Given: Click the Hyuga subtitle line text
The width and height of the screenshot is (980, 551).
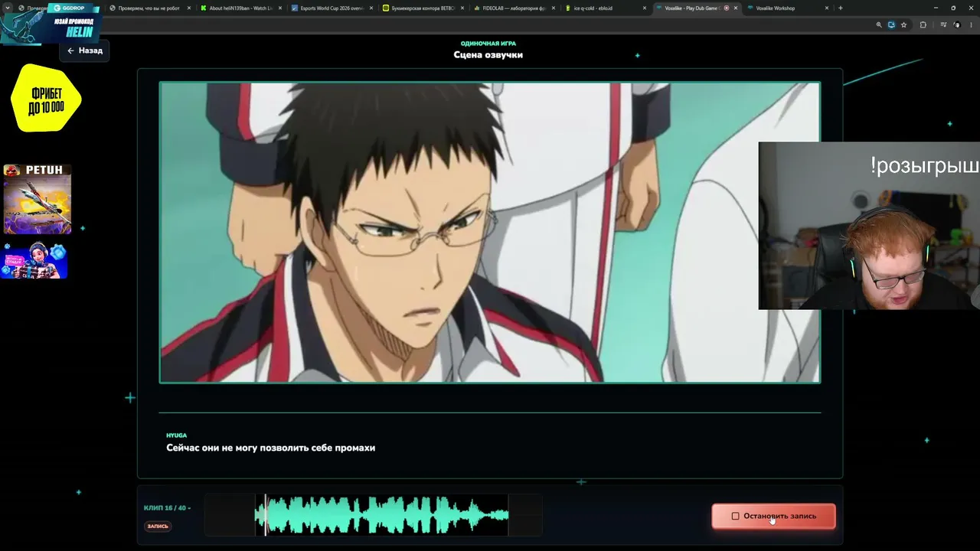Looking at the screenshot, I should pyautogui.click(x=271, y=448).
